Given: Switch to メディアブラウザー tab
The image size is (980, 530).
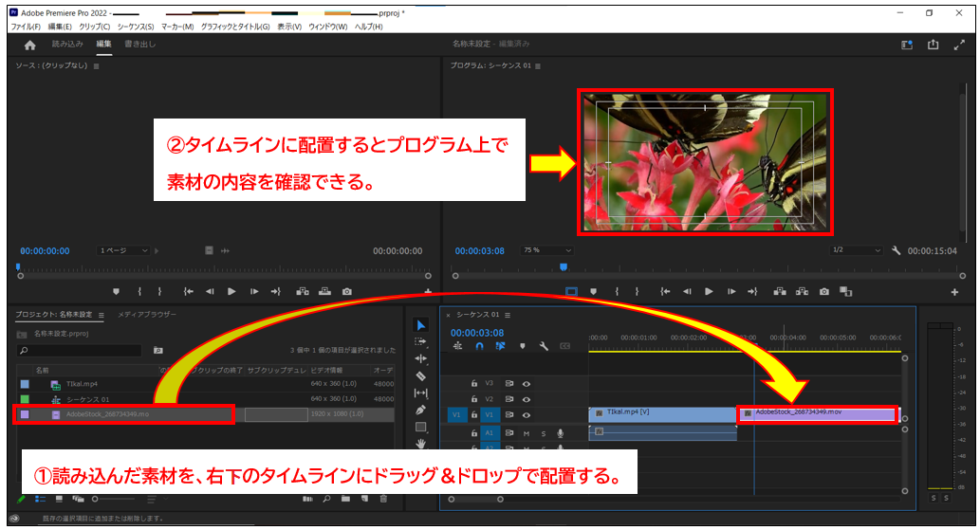Looking at the screenshot, I should click(x=147, y=315).
